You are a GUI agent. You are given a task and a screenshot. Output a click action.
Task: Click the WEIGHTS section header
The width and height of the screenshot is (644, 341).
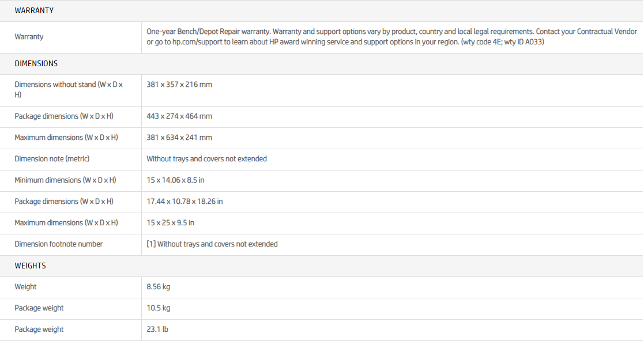click(x=30, y=266)
